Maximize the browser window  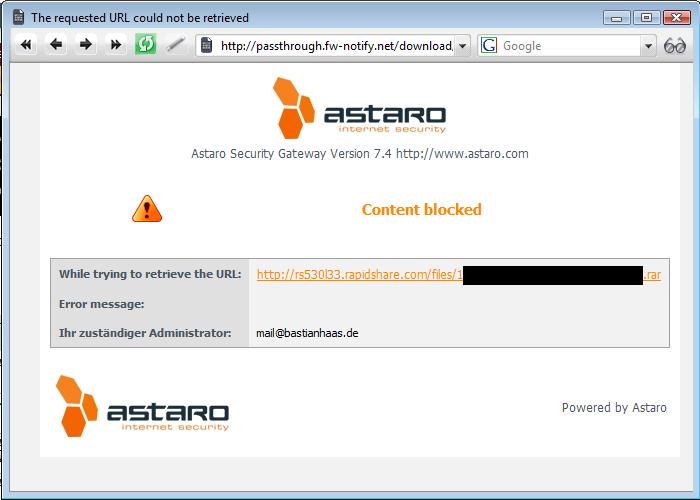(x=646, y=18)
